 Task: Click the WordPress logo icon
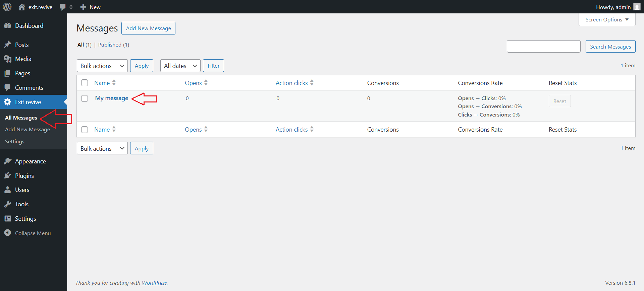coord(7,7)
